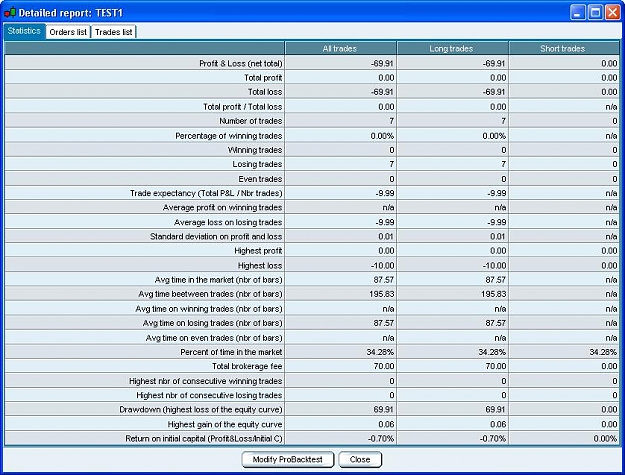
Task: Select the Winning trades row label
Action: (x=255, y=150)
